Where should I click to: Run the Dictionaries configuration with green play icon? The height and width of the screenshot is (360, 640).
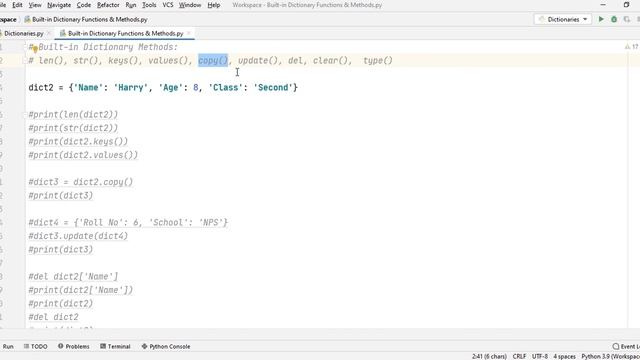[601, 19]
